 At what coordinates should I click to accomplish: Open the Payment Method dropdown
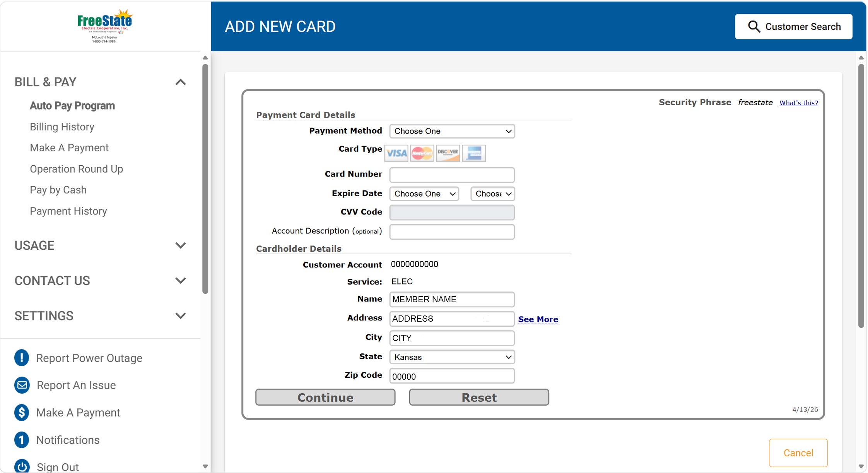(x=452, y=131)
